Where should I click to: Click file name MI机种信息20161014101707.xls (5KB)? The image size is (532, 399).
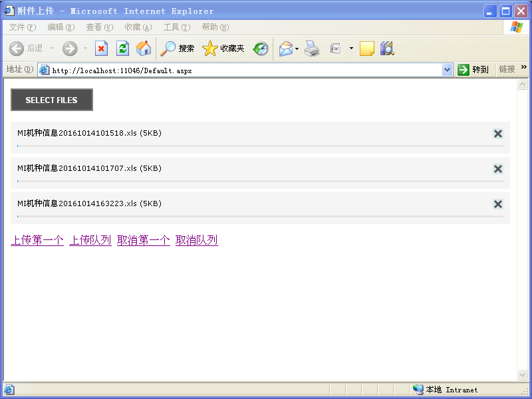pyautogui.click(x=90, y=168)
